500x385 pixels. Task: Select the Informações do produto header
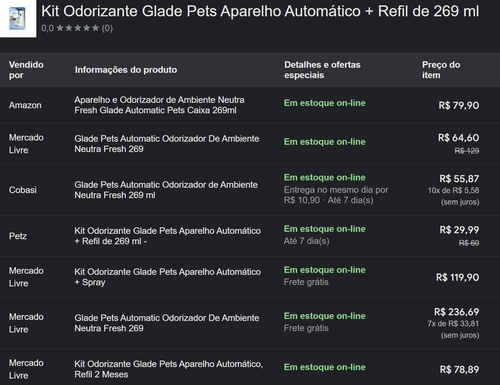(x=126, y=70)
